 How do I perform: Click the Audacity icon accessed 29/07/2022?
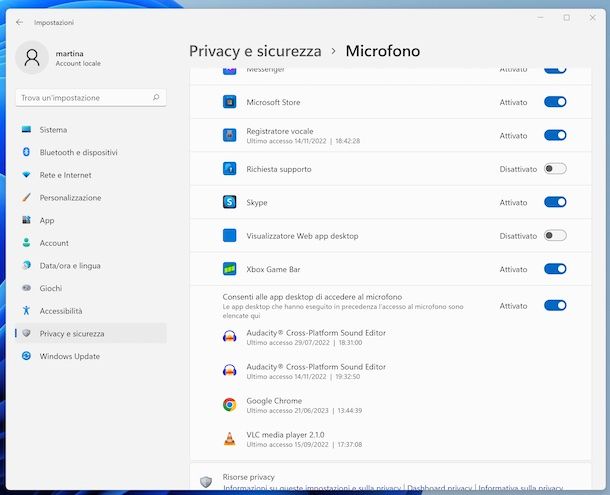tap(230, 337)
